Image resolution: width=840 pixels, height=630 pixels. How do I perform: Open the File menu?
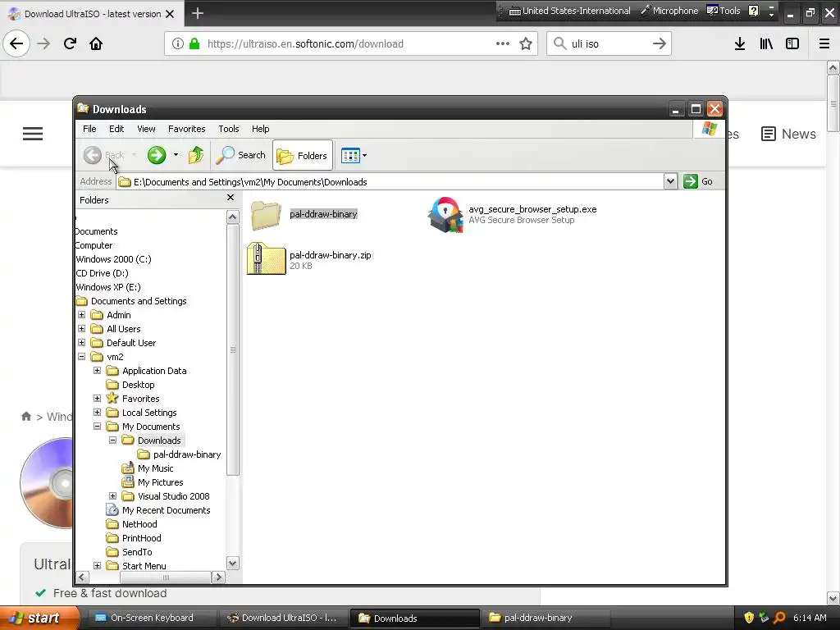pos(89,129)
